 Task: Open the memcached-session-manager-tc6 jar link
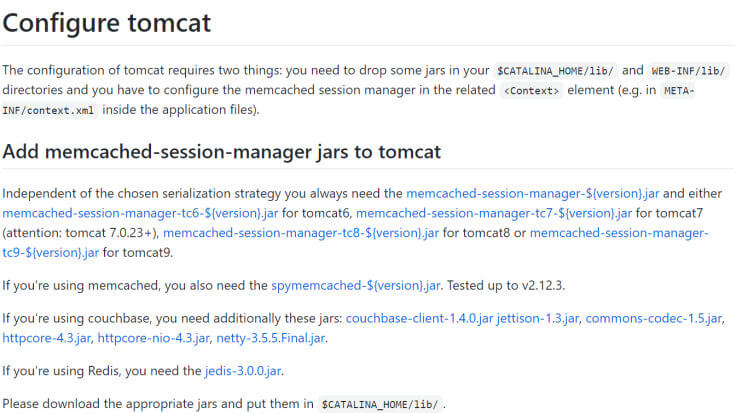[x=140, y=213]
